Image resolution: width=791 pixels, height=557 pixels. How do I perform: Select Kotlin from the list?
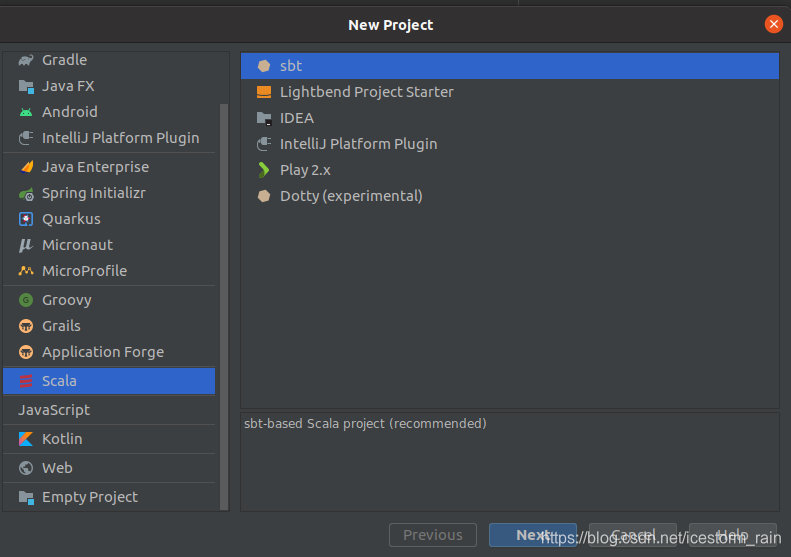click(109, 439)
